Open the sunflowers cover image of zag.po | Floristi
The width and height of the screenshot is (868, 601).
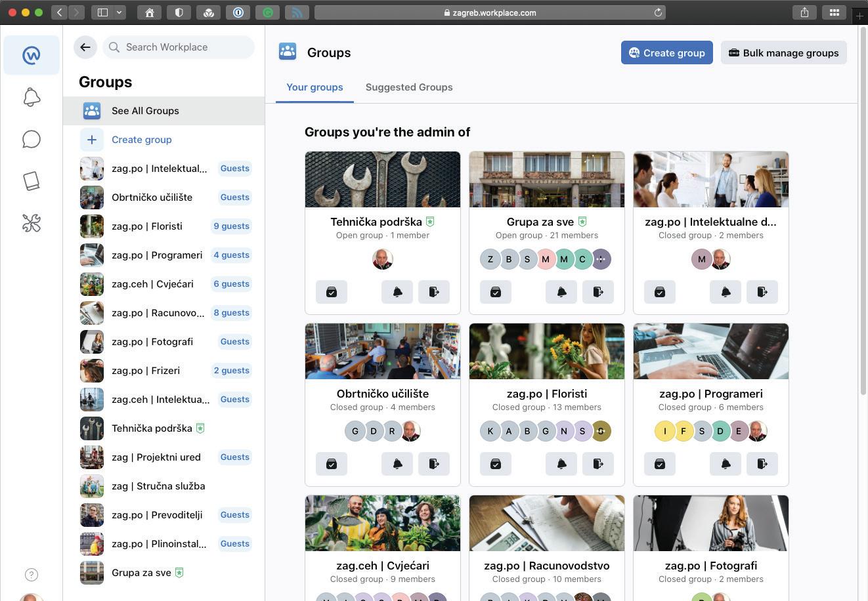point(547,352)
